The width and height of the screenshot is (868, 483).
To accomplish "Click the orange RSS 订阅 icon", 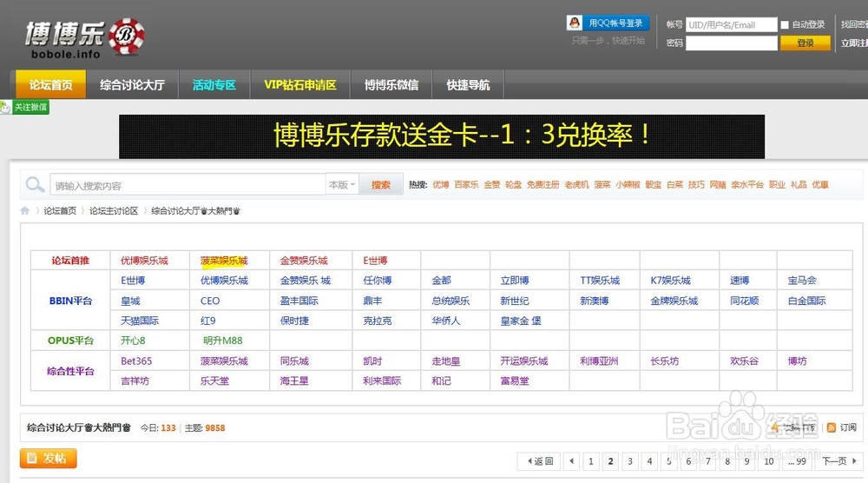I will 831,427.
